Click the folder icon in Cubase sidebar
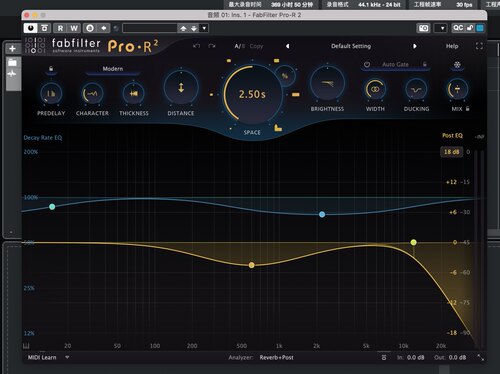 [12, 62]
